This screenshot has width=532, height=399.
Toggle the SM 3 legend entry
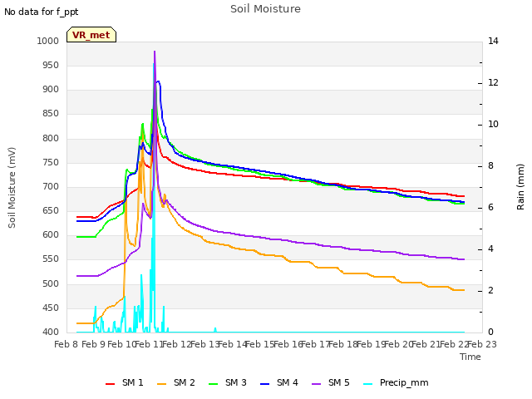coord(228,382)
